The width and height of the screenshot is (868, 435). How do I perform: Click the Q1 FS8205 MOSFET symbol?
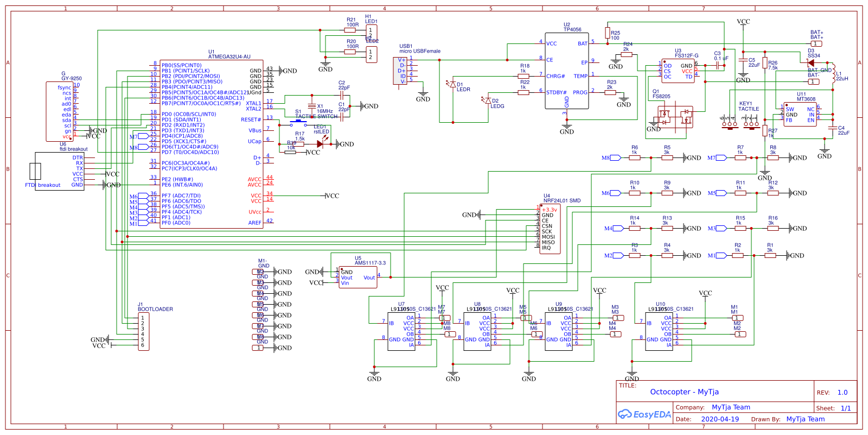(675, 117)
